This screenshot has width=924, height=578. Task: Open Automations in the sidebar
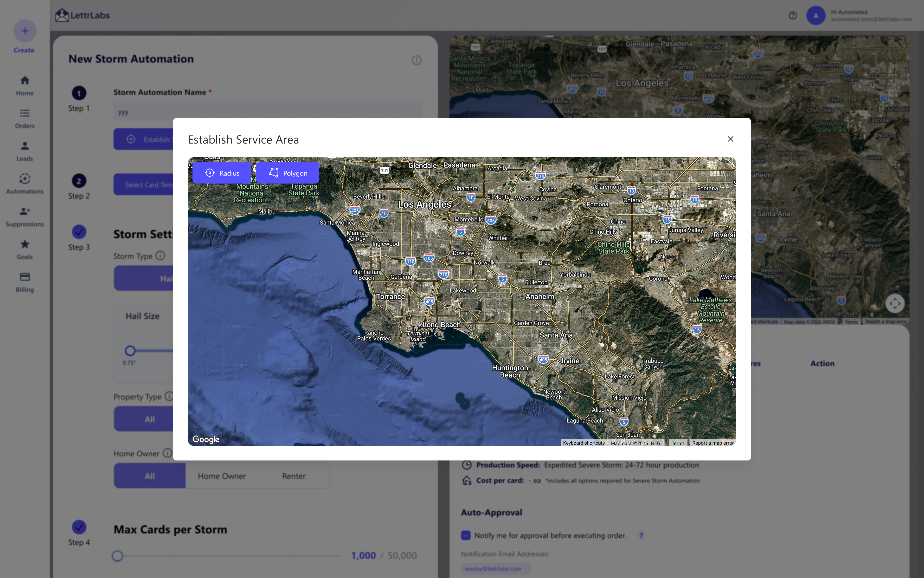pyautogui.click(x=25, y=184)
